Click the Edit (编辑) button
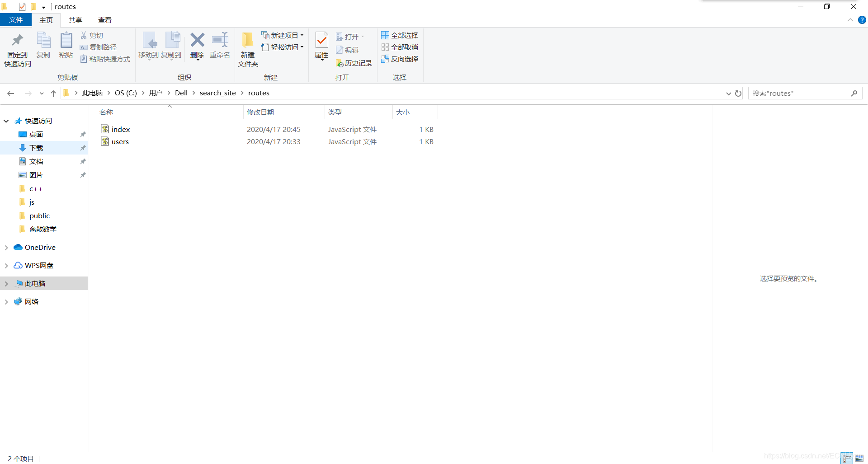The image size is (868, 464). [347, 50]
